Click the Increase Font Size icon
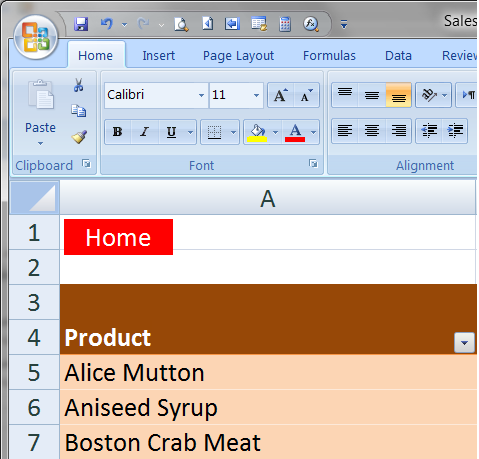479x459 pixels. tap(281, 95)
